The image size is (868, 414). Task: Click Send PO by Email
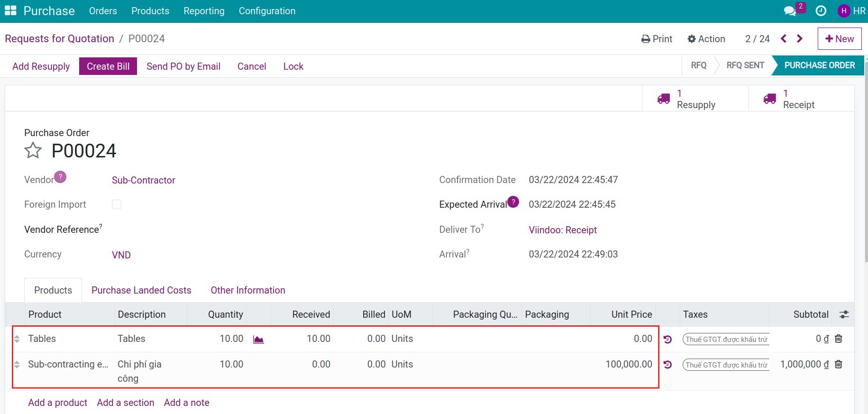click(183, 66)
